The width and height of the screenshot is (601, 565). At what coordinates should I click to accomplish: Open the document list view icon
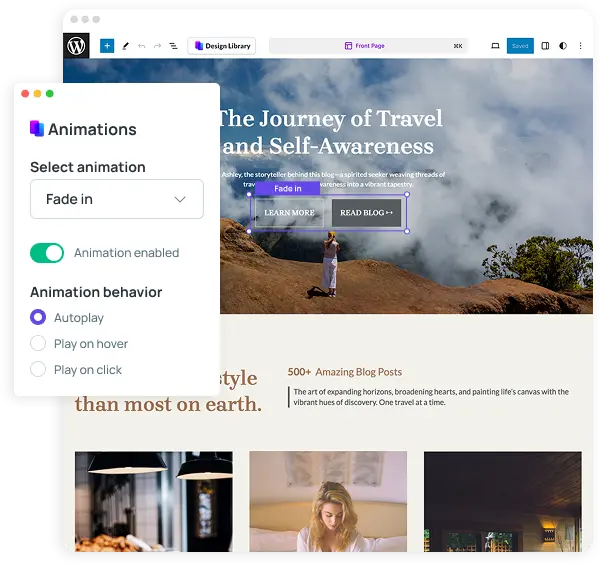tap(173, 46)
